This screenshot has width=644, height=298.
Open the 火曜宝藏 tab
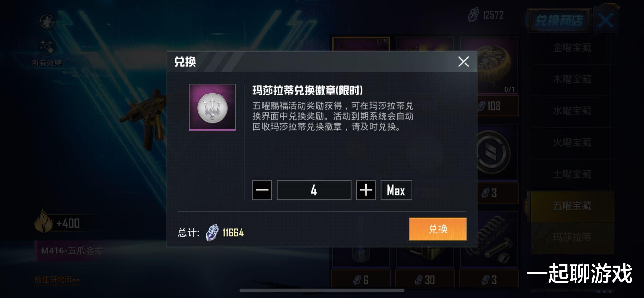(x=572, y=143)
